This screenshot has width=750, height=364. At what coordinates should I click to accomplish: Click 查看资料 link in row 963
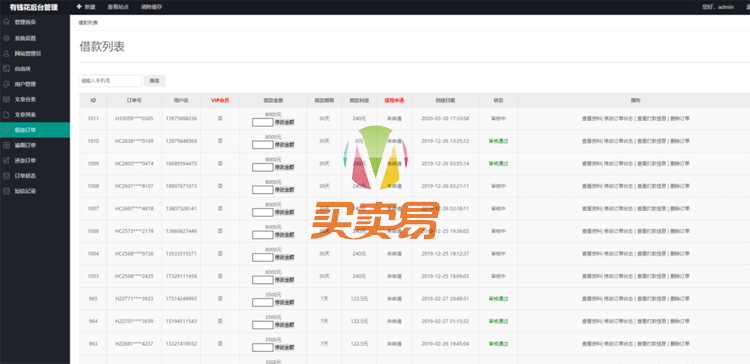click(x=592, y=343)
